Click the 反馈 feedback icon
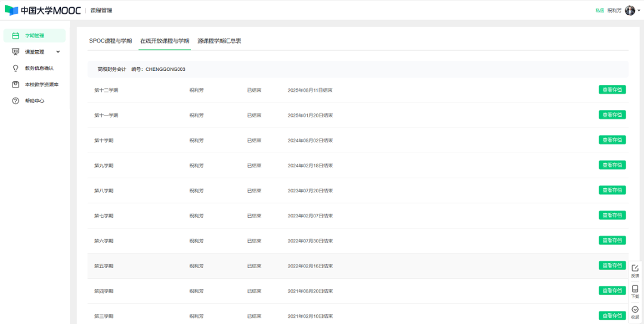This screenshot has height=324, width=644. point(635,269)
